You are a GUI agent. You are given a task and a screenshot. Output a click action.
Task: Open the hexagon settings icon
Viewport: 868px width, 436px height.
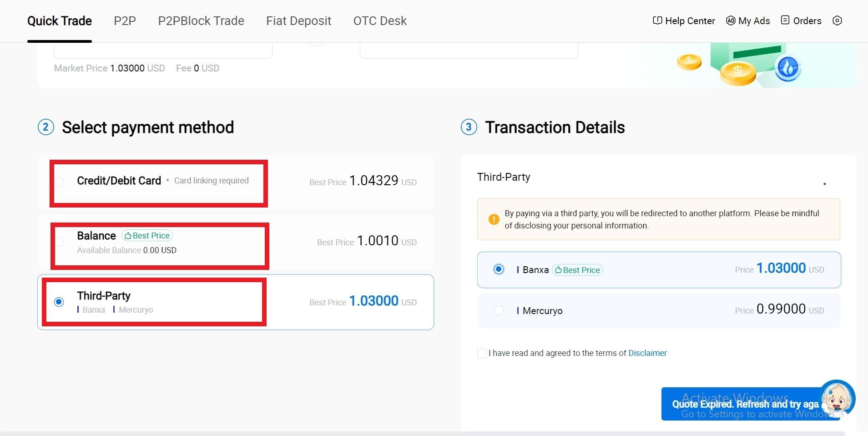point(837,20)
